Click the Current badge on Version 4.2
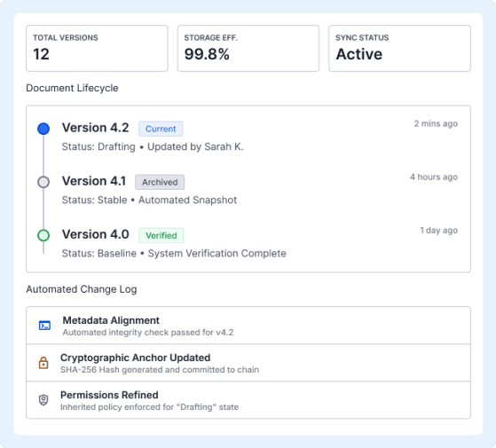Viewport: 496px width, 448px height. pyautogui.click(x=161, y=129)
